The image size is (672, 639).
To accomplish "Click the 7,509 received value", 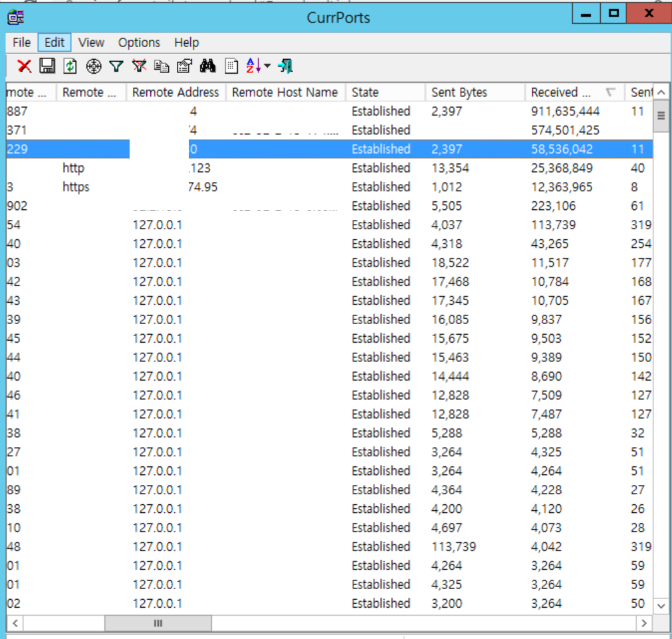I will (546, 395).
